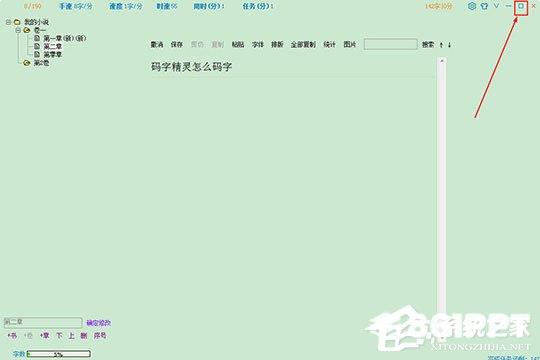This screenshot has width=540, height=360.
Task: Click the 确定修改 confirm rename link
Action: 98,323
